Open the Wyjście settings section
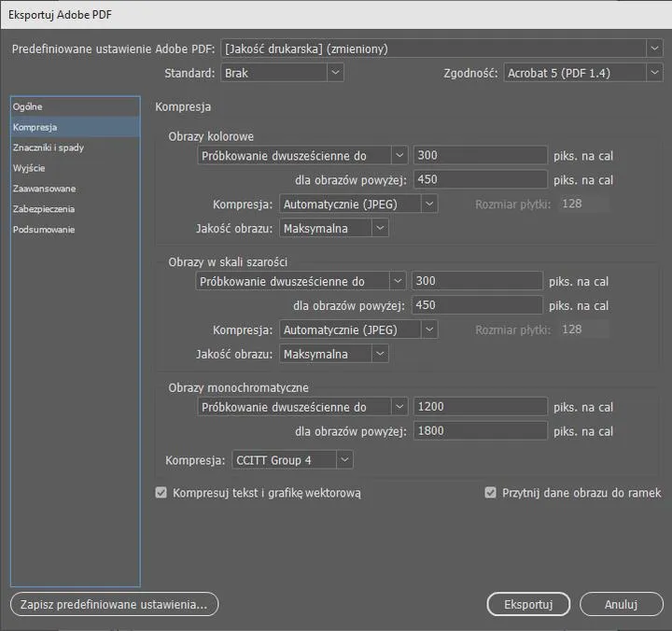This screenshot has width=672, height=631. click(x=29, y=168)
